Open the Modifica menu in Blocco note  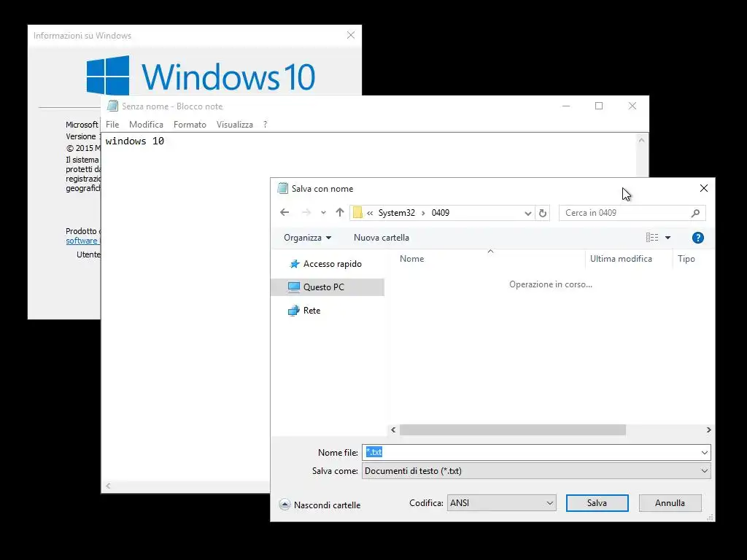pyautogui.click(x=146, y=125)
